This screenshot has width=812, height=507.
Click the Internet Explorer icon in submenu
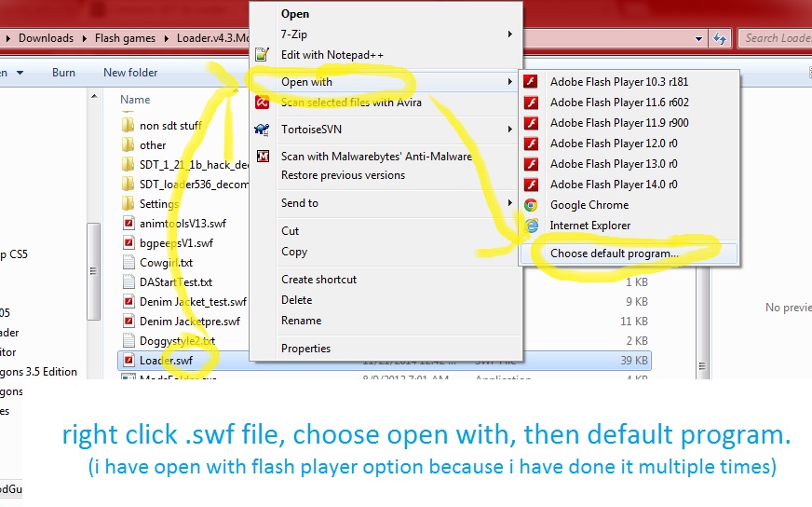pos(531,226)
